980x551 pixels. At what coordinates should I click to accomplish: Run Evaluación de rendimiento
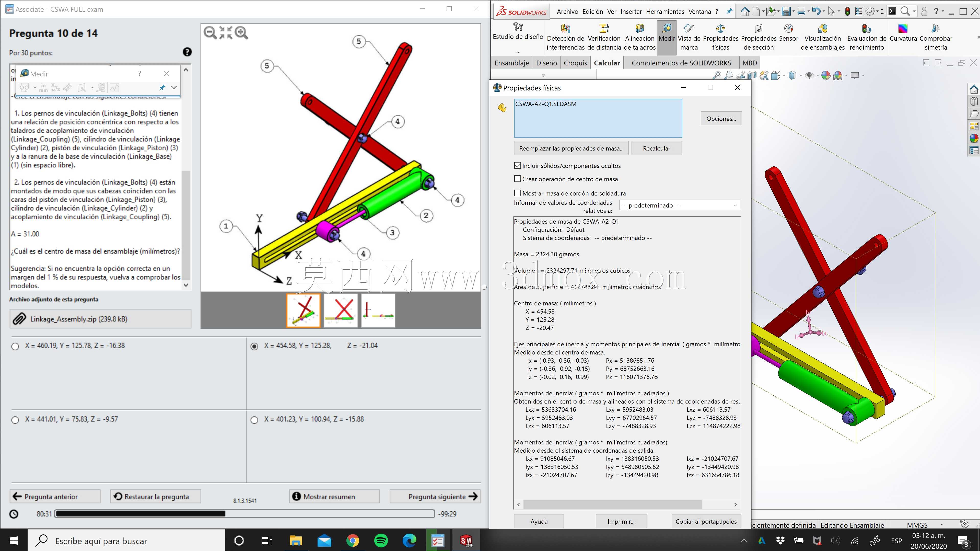867,37
